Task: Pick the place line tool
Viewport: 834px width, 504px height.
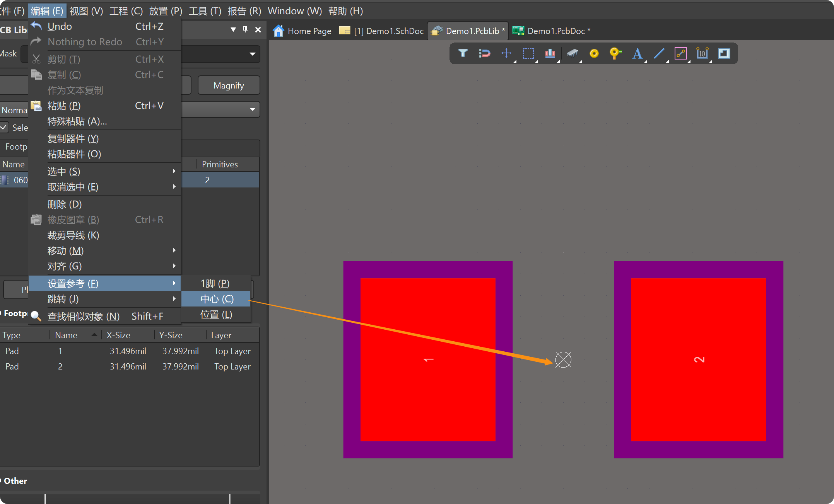Action: pyautogui.click(x=659, y=53)
